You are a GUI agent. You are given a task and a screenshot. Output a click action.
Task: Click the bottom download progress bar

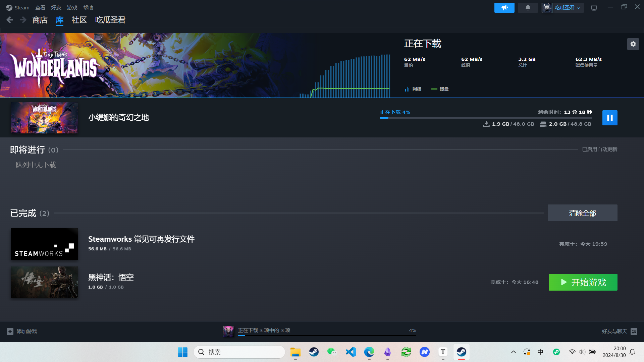click(327, 335)
